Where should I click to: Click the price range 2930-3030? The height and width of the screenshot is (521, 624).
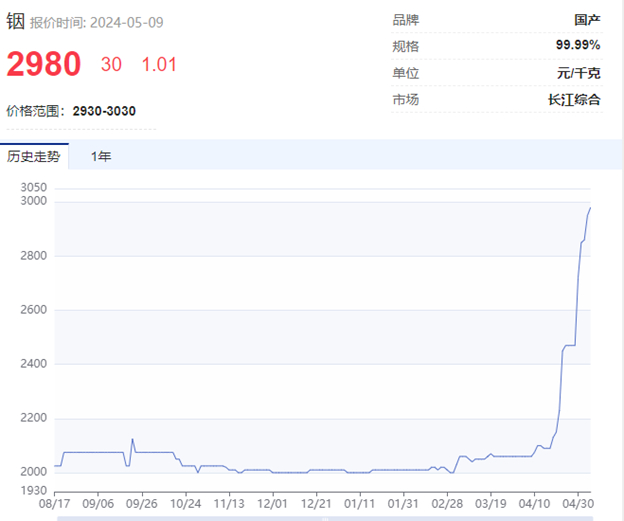(104, 111)
